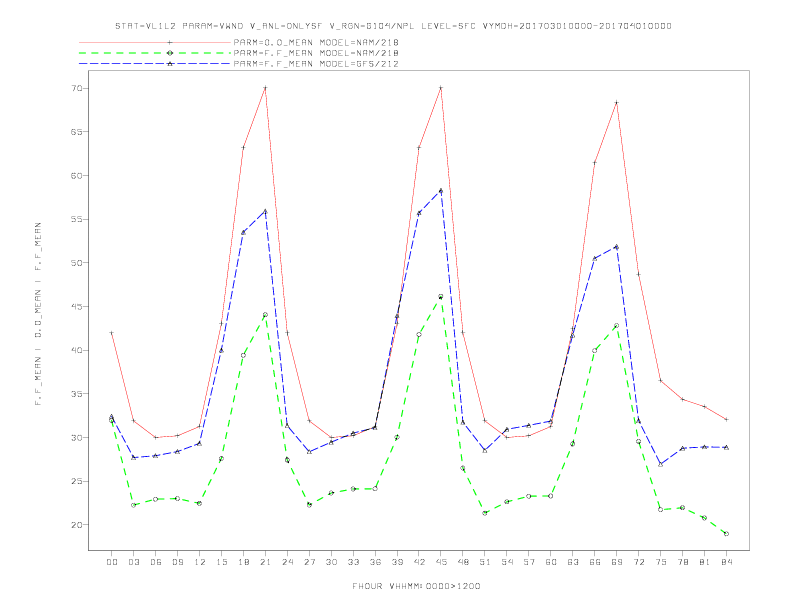The height and width of the screenshot is (612, 792).
Task: Click the x-axis forecast hour label 66
Action: pos(595,562)
